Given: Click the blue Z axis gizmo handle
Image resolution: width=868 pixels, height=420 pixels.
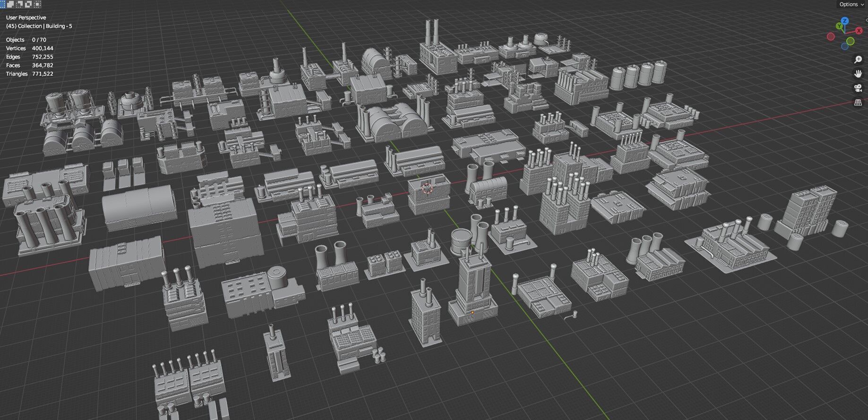Looking at the screenshot, I should coord(845,21).
